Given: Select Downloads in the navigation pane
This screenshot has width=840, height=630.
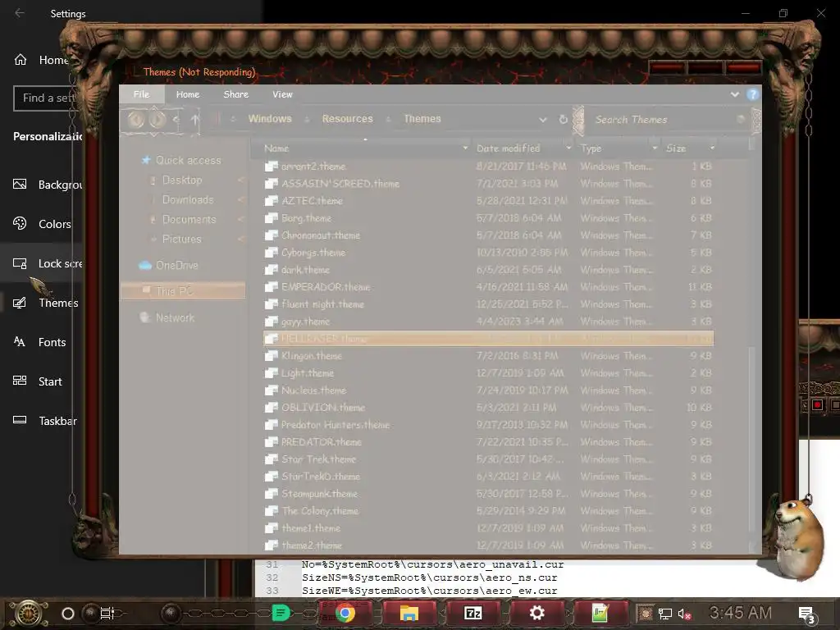Looking at the screenshot, I should click(x=188, y=200).
